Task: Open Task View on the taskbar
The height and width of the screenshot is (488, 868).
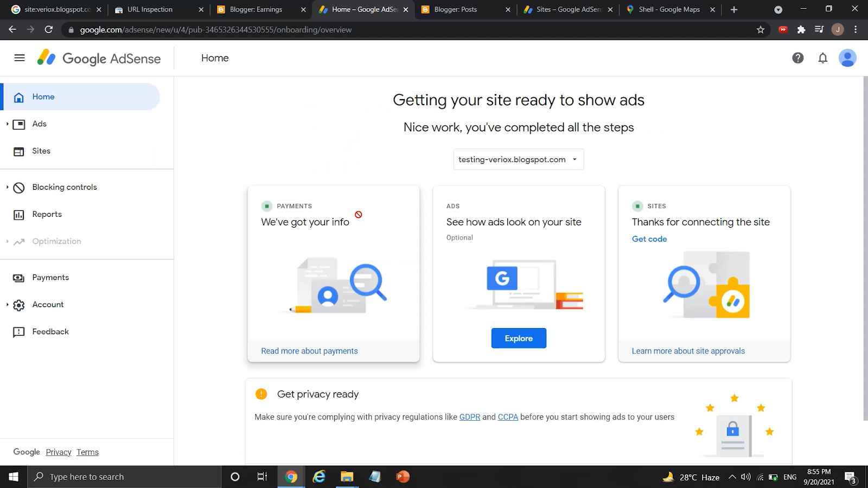Action: [262, 477]
